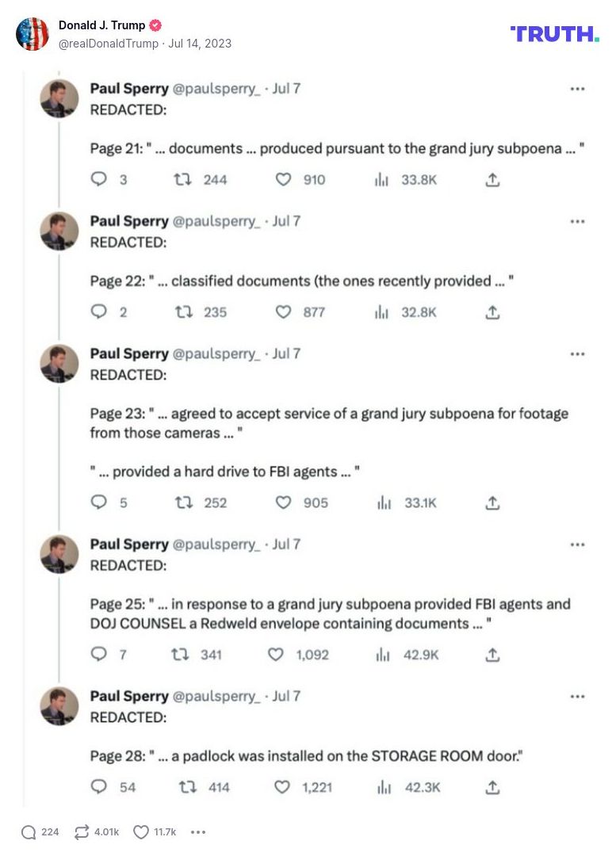This screenshot has width=616, height=856.
Task: Like the Page 28 tweet with 1,221 likes
Action: (x=282, y=787)
